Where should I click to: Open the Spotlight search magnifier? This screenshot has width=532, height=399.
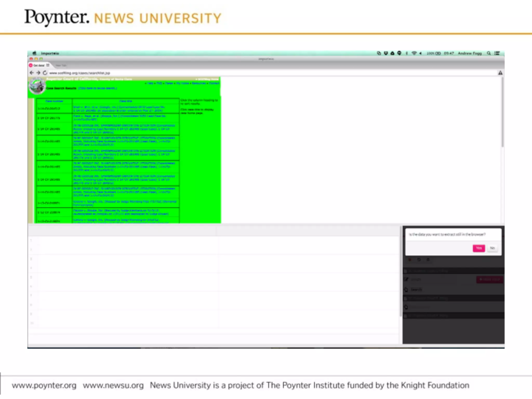coord(489,53)
